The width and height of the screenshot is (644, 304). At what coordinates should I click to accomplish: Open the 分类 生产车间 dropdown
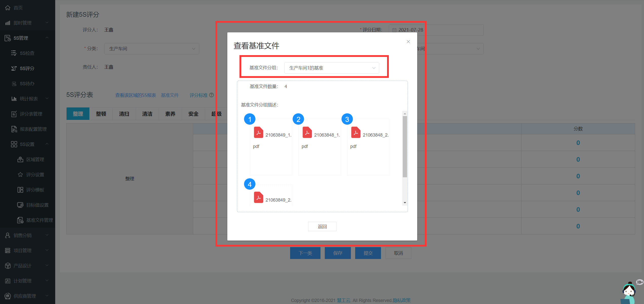tap(152, 49)
